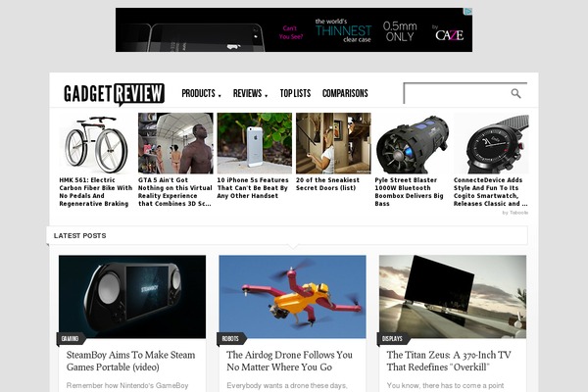Open the Airdog Drone article image
The image size is (588, 392).
coord(292,297)
